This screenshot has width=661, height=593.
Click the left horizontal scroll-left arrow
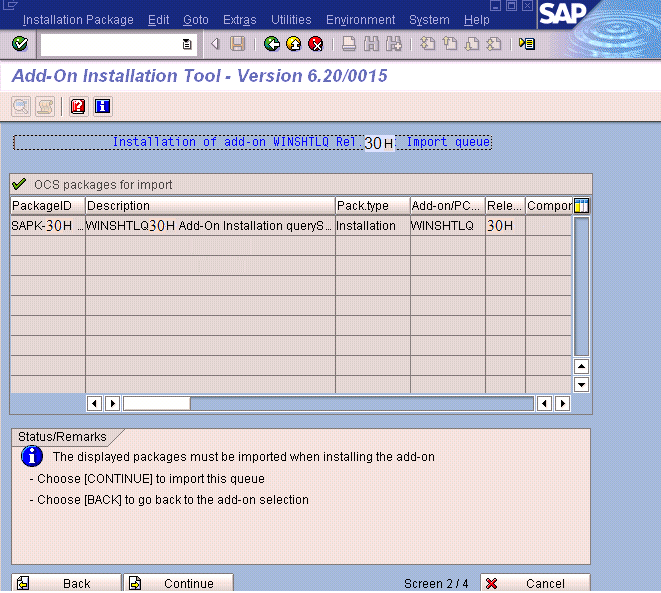[x=94, y=404]
